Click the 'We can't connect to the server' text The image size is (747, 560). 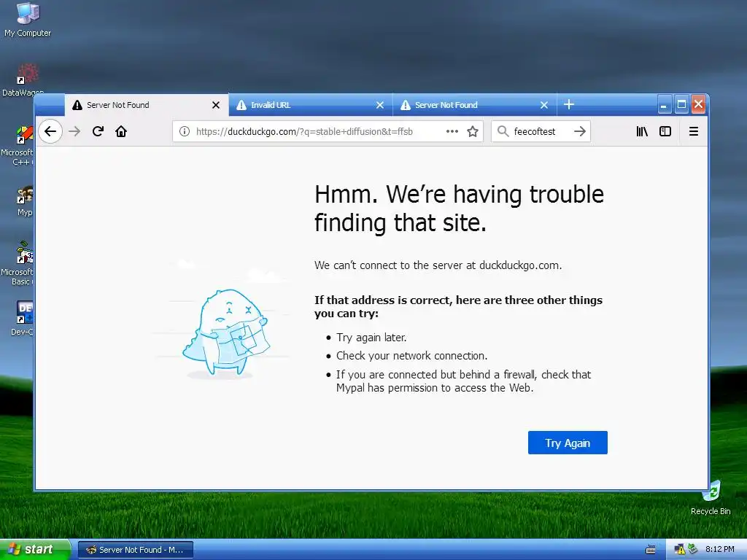[x=438, y=265]
